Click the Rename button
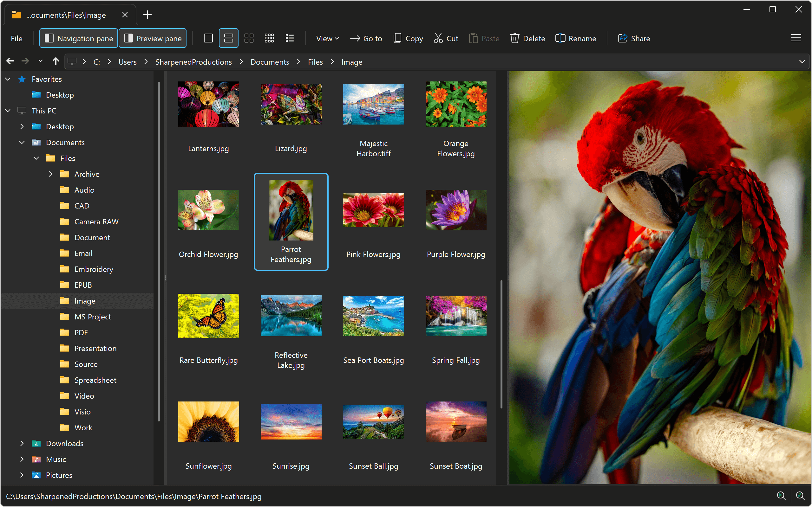The width and height of the screenshot is (812, 507). point(576,38)
